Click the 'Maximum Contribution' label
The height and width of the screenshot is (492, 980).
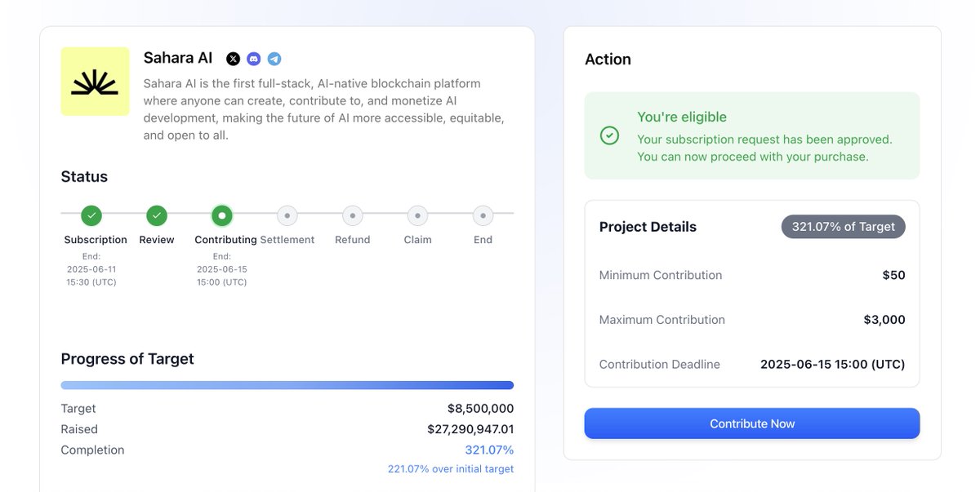[662, 320]
